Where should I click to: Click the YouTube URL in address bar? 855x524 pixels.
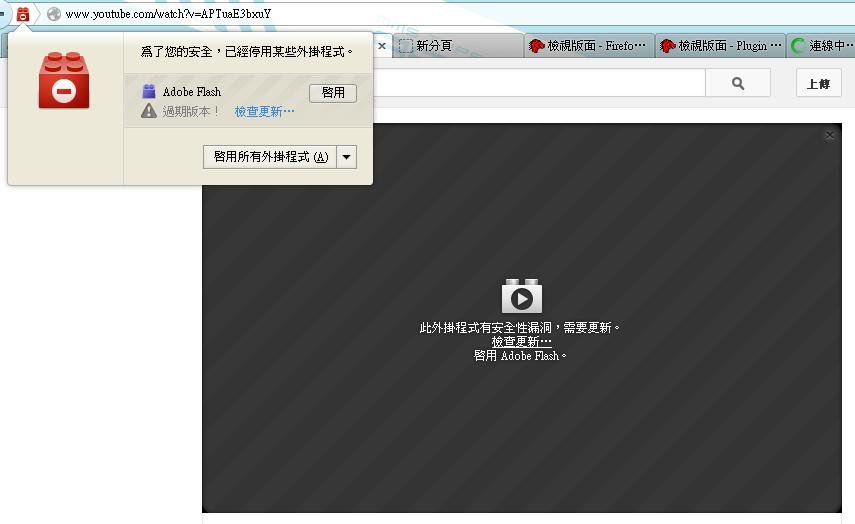pos(168,14)
